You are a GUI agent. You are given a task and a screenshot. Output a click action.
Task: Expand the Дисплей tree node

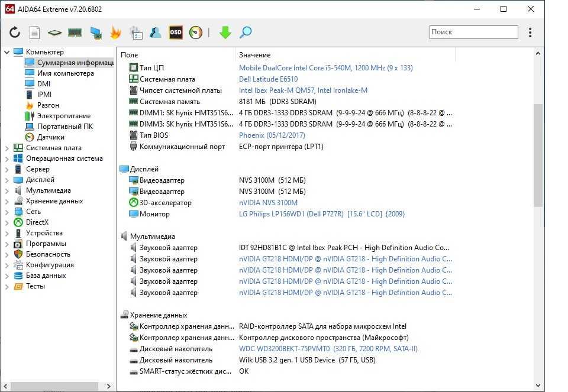[x=7, y=180]
